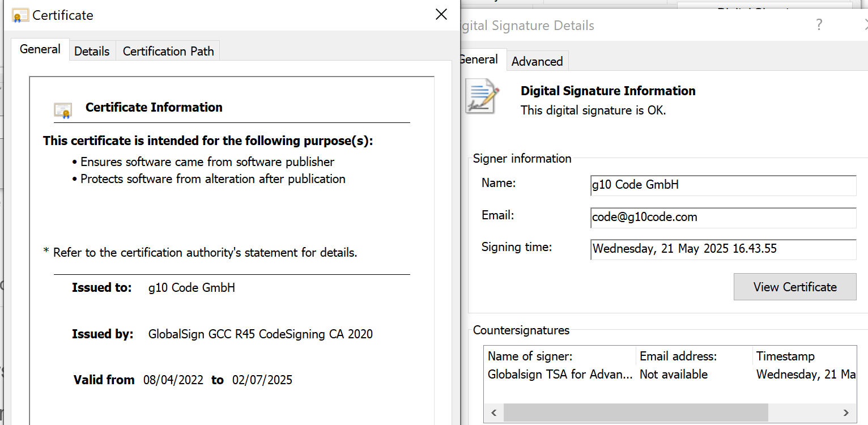The width and height of the screenshot is (868, 425).
Task: Click the countersignatures scroll right arrow
Action: click(846, 413)
